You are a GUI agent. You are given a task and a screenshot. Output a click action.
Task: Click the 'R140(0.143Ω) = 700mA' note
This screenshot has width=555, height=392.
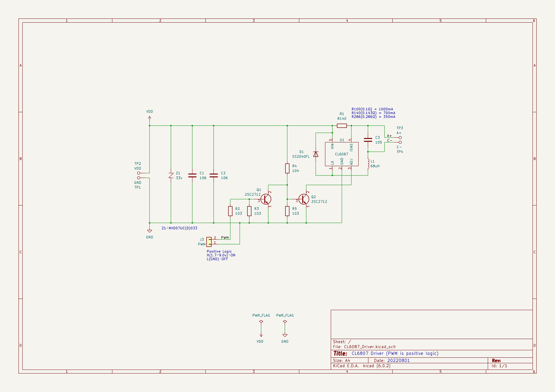373,113
